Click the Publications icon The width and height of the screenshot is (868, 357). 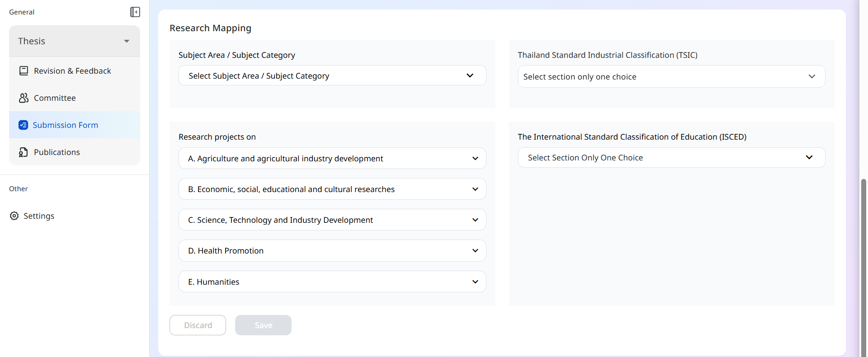(24, 152)
